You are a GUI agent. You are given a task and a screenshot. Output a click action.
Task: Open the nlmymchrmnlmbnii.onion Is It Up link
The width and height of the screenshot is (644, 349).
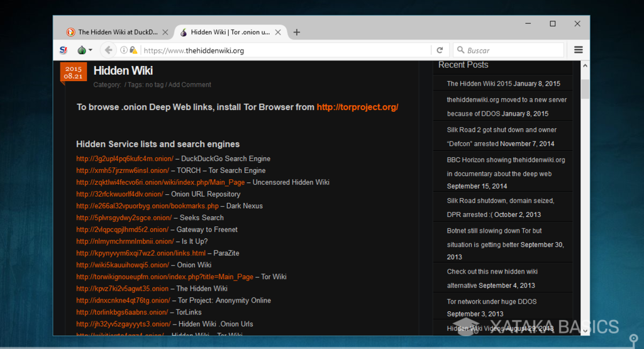point(125,241)
